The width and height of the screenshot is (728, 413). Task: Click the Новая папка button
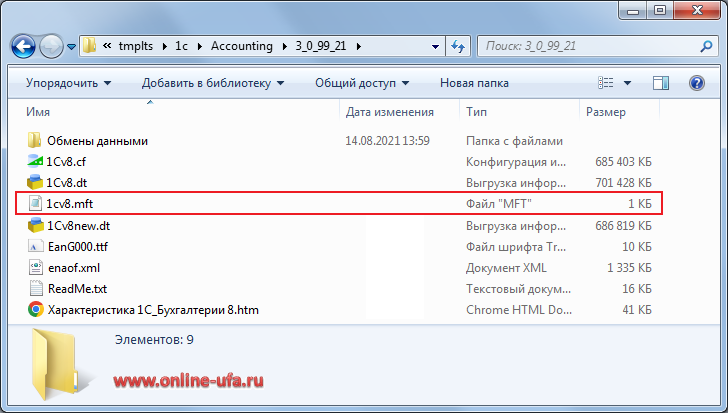[x=474, y=83]
